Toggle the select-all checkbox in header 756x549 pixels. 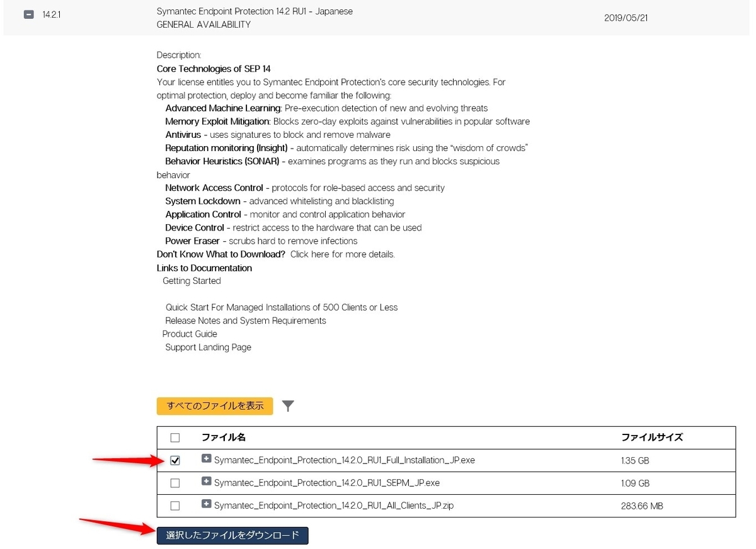[175, 438]
